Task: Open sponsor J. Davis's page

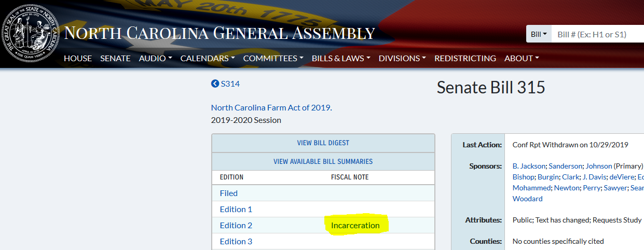Action: coord(594,177)
